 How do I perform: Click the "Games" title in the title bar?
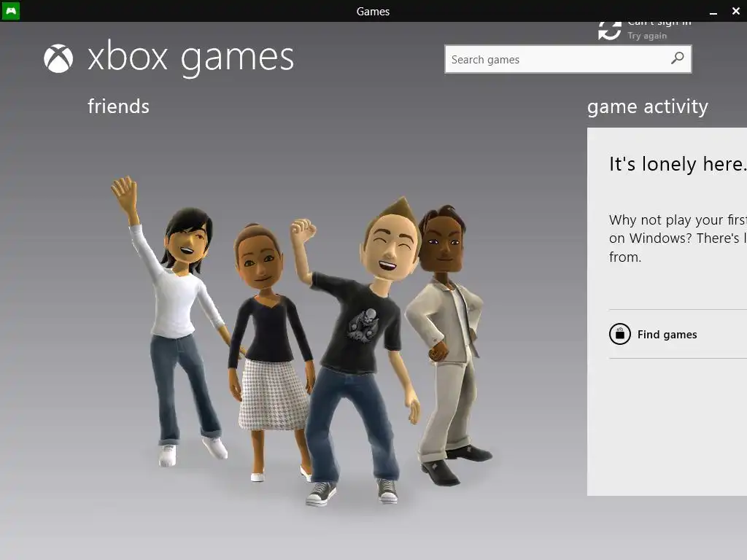click(373, 12)
